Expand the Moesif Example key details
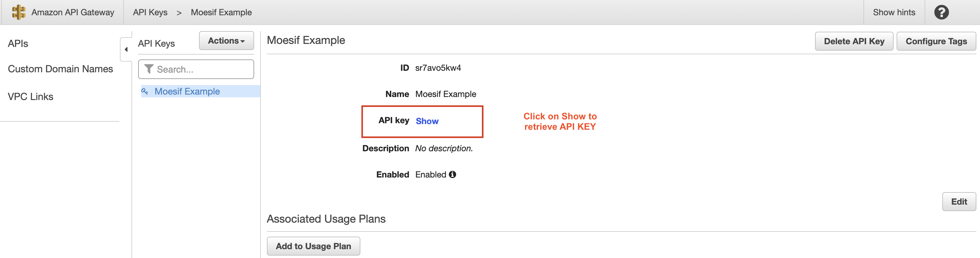The height and width of the screenshot is (258, 980). coord(187,91)
